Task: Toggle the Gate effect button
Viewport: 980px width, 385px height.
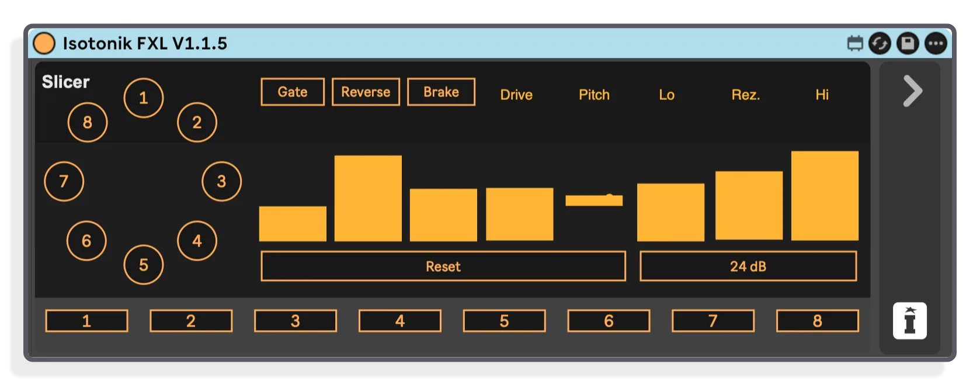Action: click(293, 92)
